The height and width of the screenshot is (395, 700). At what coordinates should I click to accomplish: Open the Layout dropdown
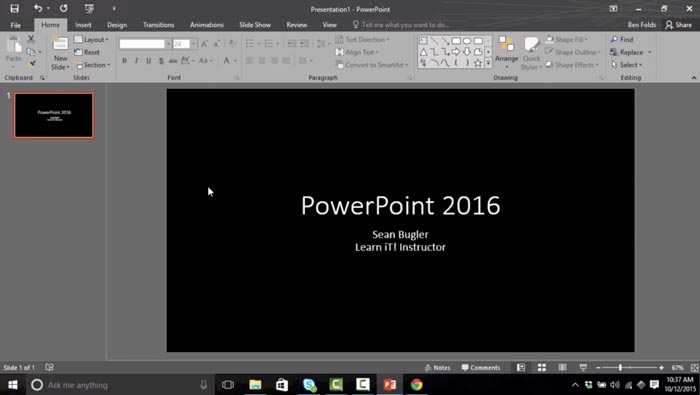click(92, 40)
